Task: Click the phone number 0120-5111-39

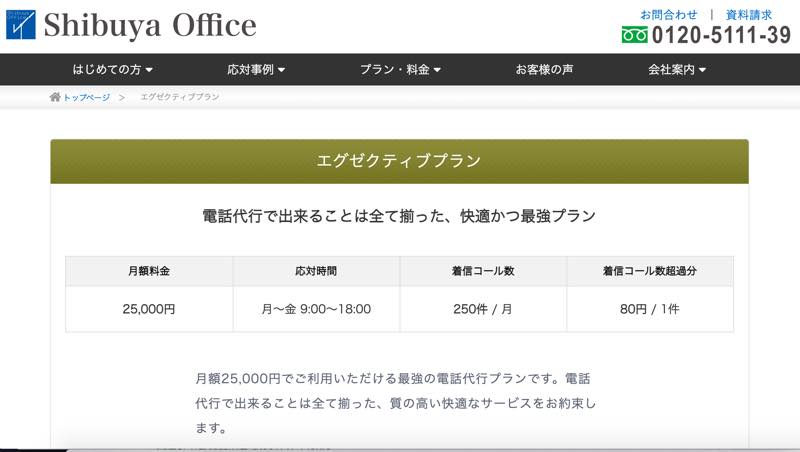Action: (720, 36)
